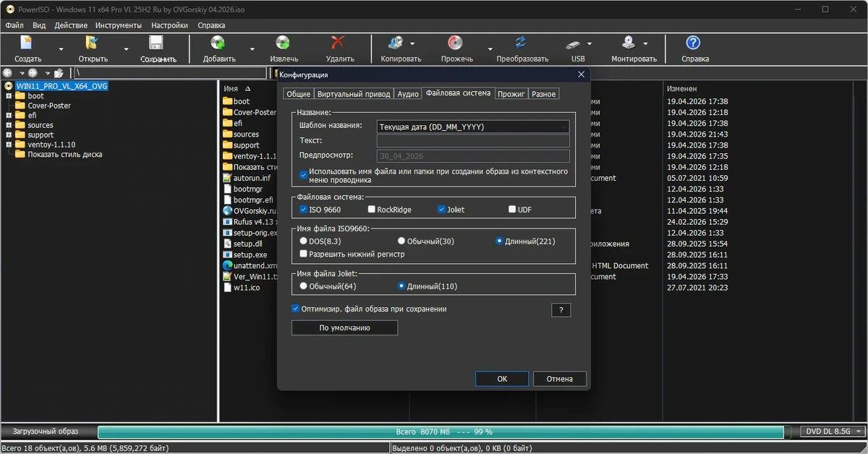
Task: Click the bootmgr.efi file icon
Action: (x=227, y=200)
